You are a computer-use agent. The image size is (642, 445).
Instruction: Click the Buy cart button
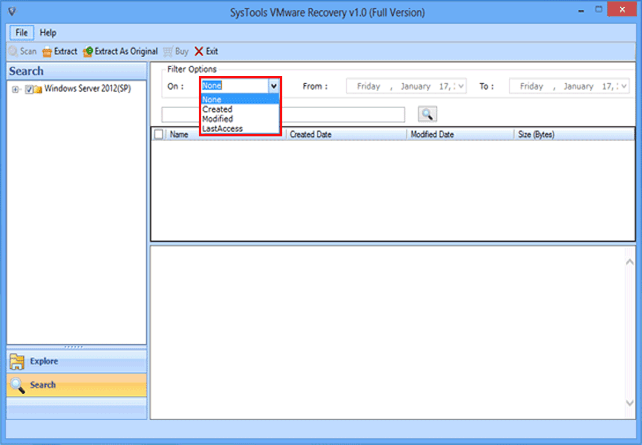coord(176,51)
